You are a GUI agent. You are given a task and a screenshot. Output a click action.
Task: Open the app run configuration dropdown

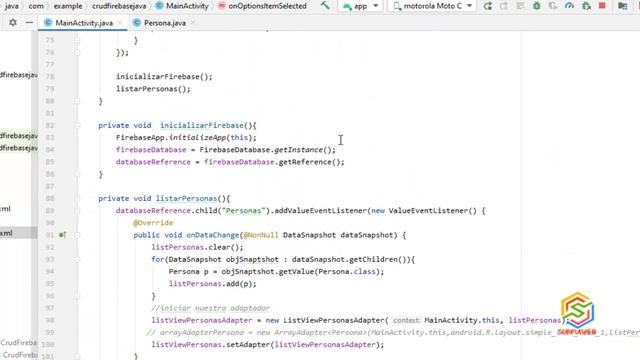coord(361,6)
